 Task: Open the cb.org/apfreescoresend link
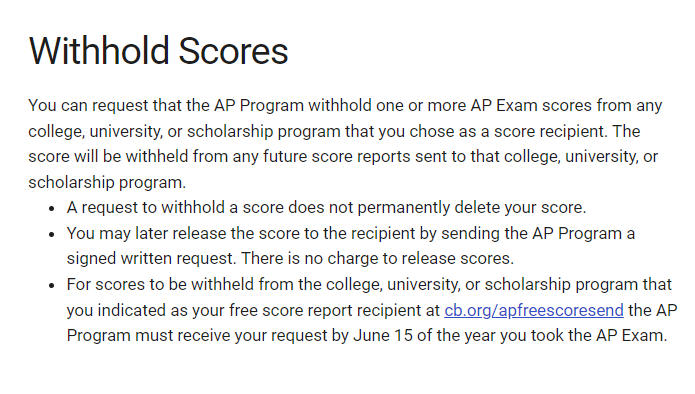click(x=534, y=311)
